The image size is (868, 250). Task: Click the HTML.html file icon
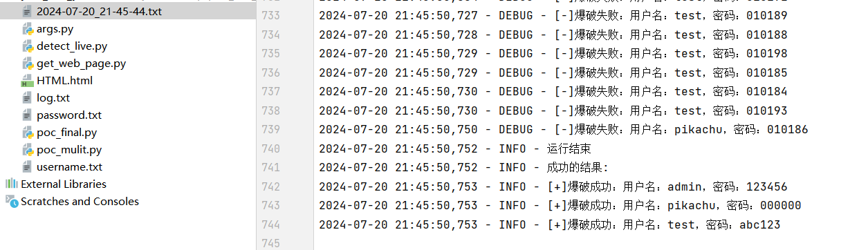tap(28, 81)
